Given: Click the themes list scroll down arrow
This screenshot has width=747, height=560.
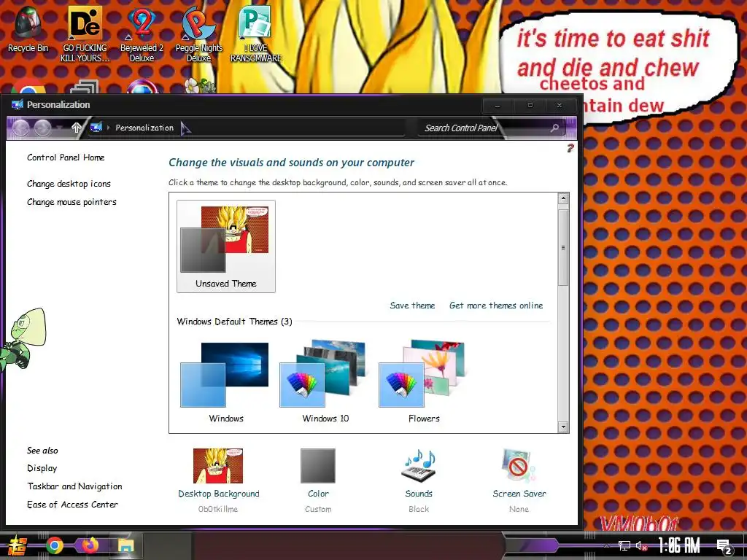Looking at the screenshot, I should point(563,427).
